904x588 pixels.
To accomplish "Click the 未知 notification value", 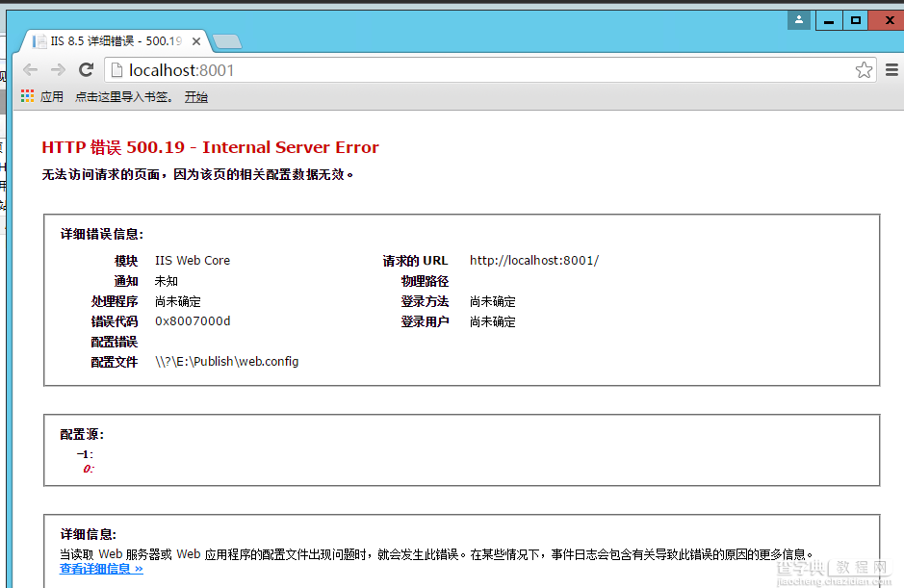I will tap(166, 281).
